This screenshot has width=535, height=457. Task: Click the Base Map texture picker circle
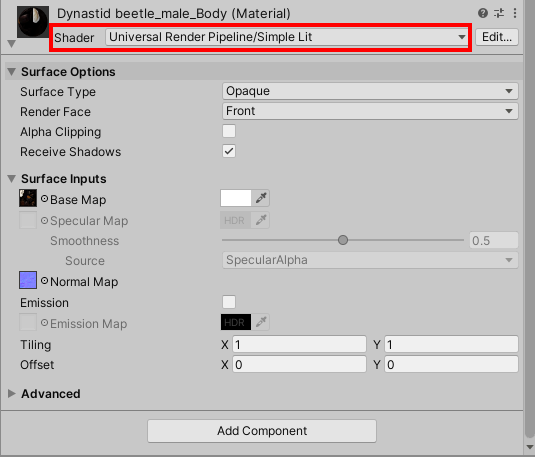(44, 199)
